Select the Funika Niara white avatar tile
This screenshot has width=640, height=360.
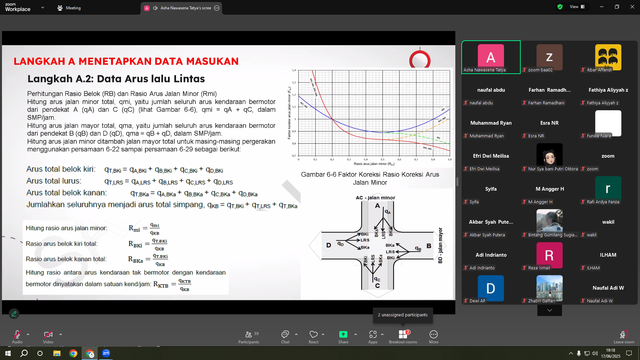click(608, 124)
